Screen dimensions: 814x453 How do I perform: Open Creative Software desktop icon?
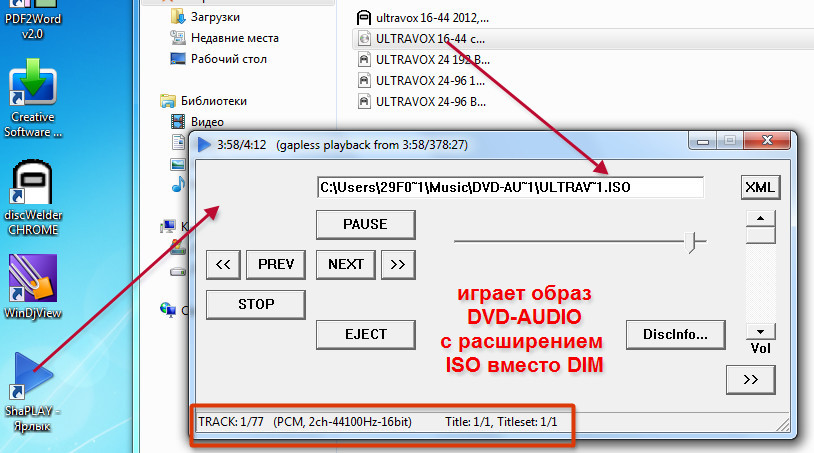tap(33, 99)
